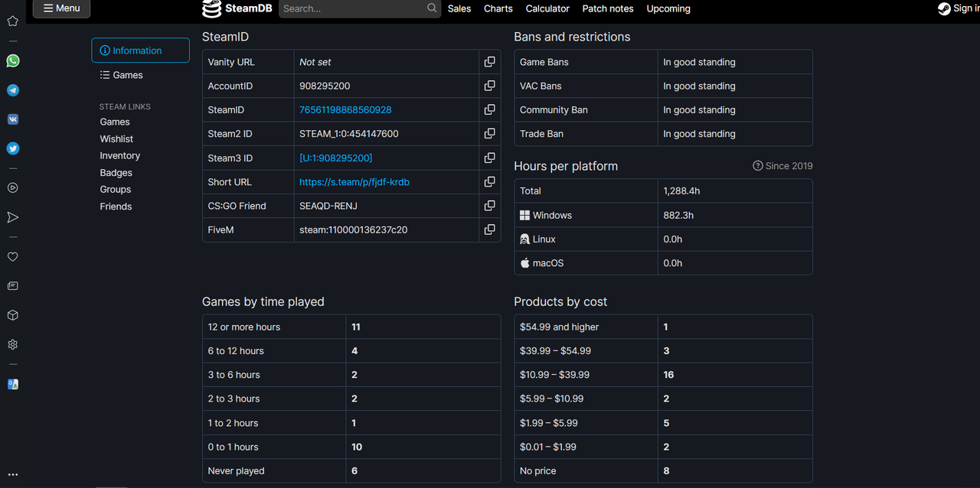Click the 'Community Ban' row label
Screen dimensions: 980x488
pos(554,109)
